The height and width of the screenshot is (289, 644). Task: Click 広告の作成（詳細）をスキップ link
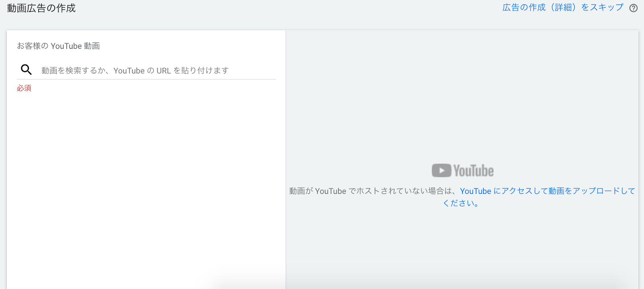coord(563,8)
